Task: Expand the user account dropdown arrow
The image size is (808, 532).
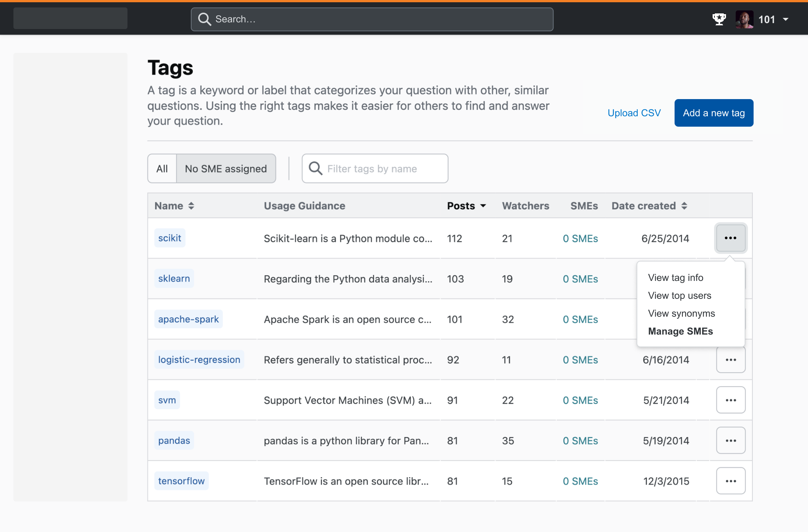Action: pyautogui.click(x=786, y=19)
